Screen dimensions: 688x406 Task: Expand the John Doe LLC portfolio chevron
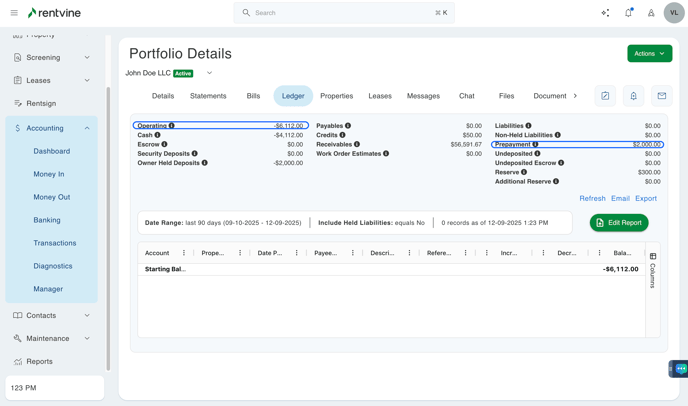(x=209, y=73)
